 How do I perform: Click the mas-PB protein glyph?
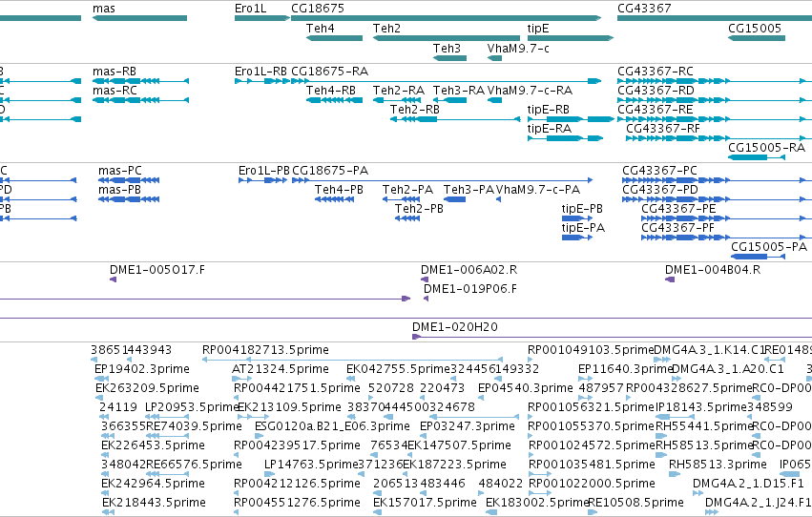pos(129,199)
